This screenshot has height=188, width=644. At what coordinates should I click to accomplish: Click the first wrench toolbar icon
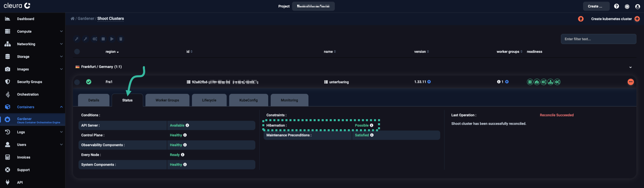click(77, 39)
